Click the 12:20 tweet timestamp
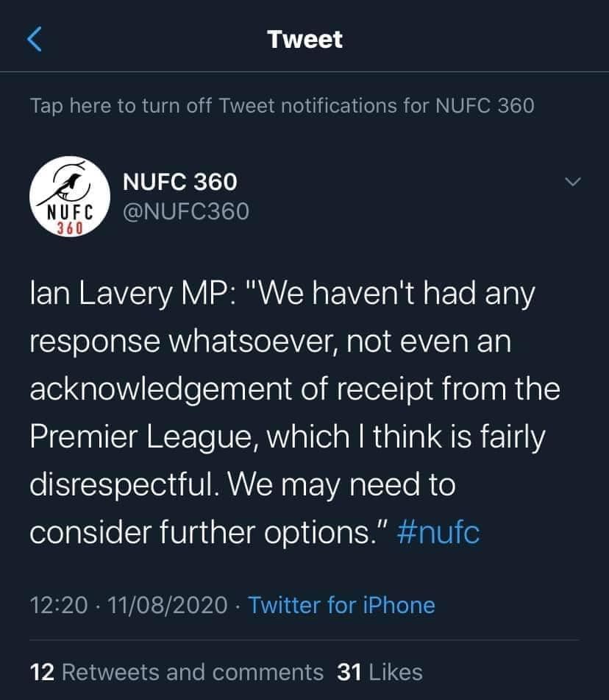 click(60, 606)
